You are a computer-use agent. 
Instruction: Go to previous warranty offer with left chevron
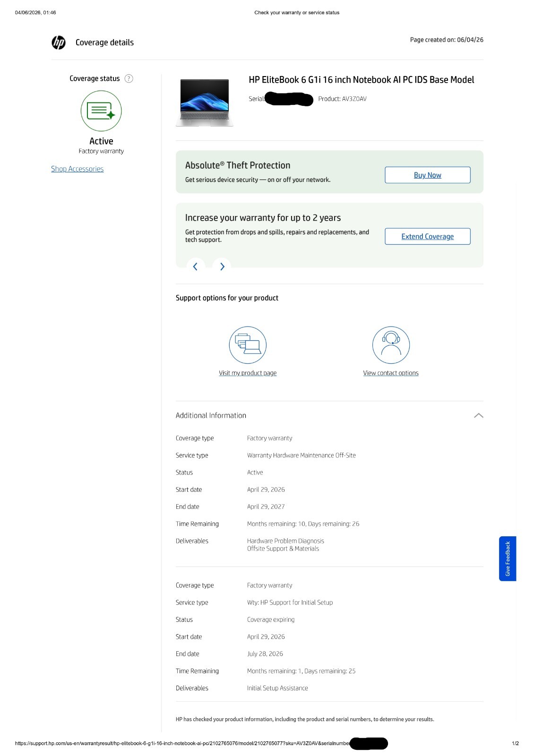(195, 266)
